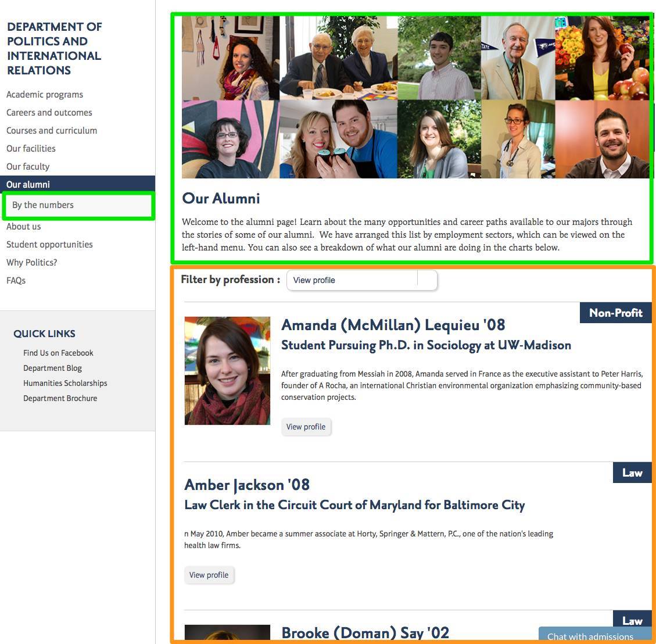View profile of Amber Jackson
Image resolution: width=656 pixels, height=644 pixels.
coord(209,575)
